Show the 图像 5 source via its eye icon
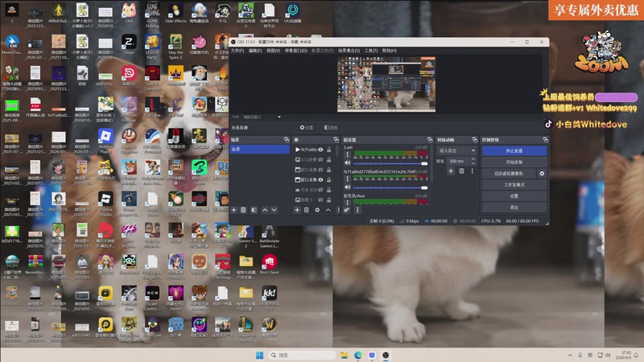644x362 pixels. tap(320, 200)
